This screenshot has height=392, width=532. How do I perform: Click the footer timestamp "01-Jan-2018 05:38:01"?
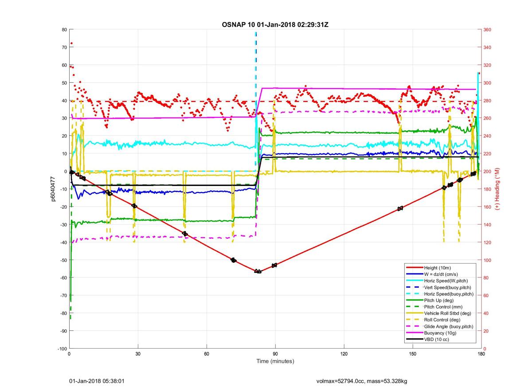97,381
